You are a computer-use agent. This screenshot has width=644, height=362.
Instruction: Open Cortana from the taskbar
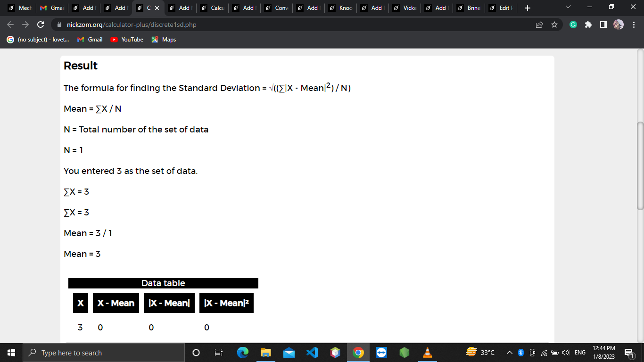[x=196, y=353]
